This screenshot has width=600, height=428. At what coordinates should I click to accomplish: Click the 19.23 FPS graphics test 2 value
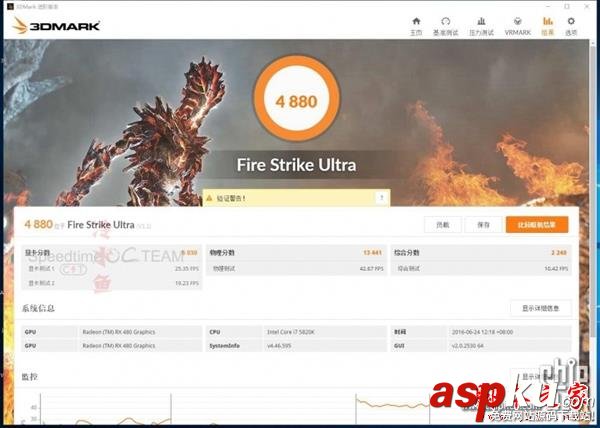tap(187, 283)
